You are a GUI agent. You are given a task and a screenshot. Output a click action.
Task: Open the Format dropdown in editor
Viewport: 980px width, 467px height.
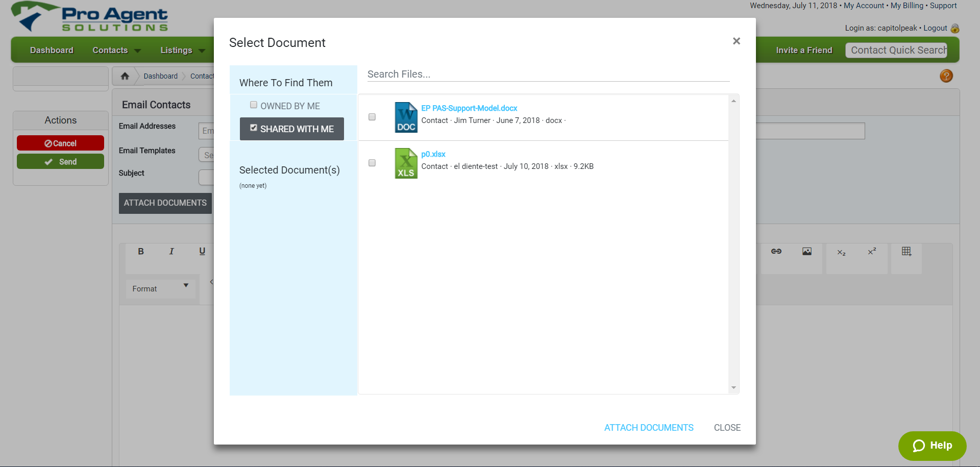click(160, 289)
